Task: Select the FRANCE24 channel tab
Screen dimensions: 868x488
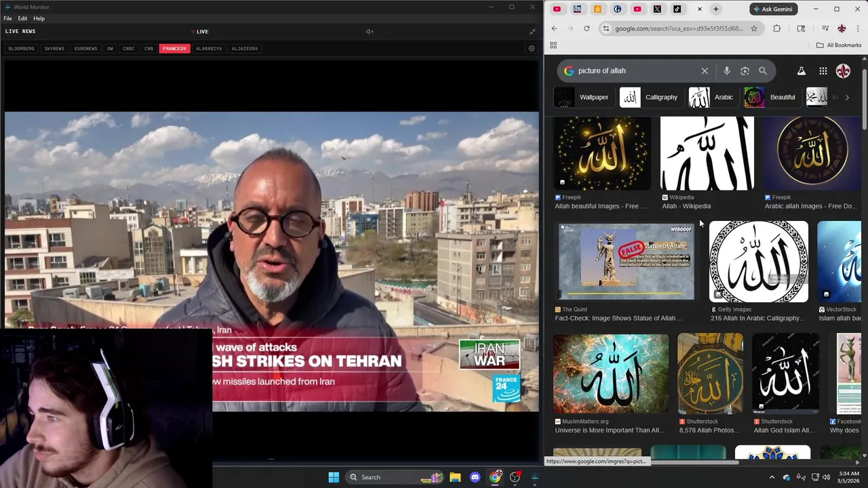Action: [x=174, y=48]
